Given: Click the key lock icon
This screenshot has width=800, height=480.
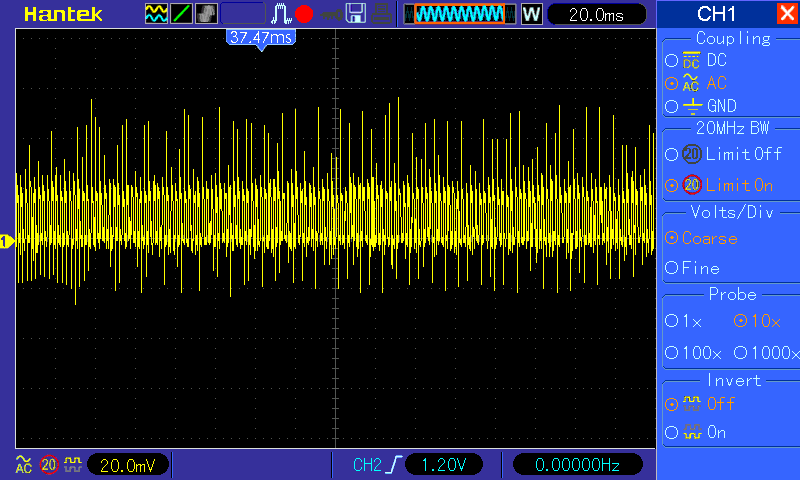Looking at the screenshot, I should [x=332, y=15].
